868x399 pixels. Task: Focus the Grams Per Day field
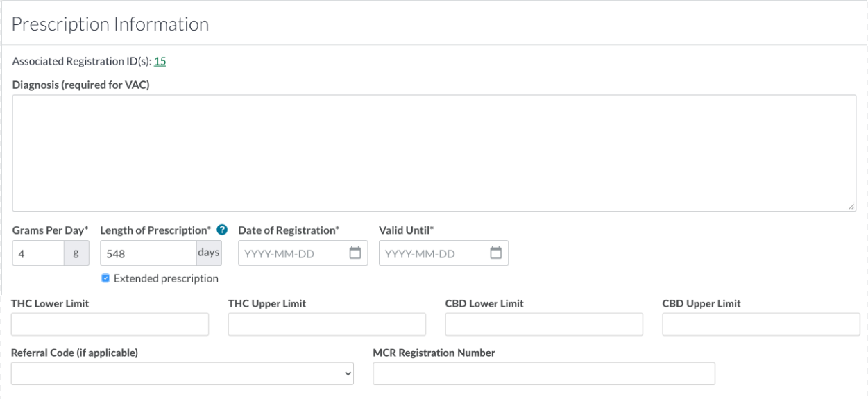[38, 254]
